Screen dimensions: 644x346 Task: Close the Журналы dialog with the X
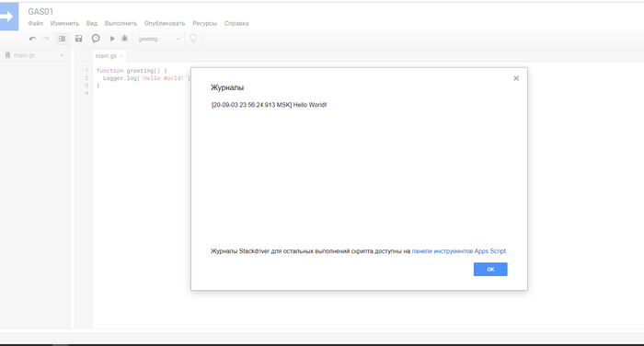(516, 78)
